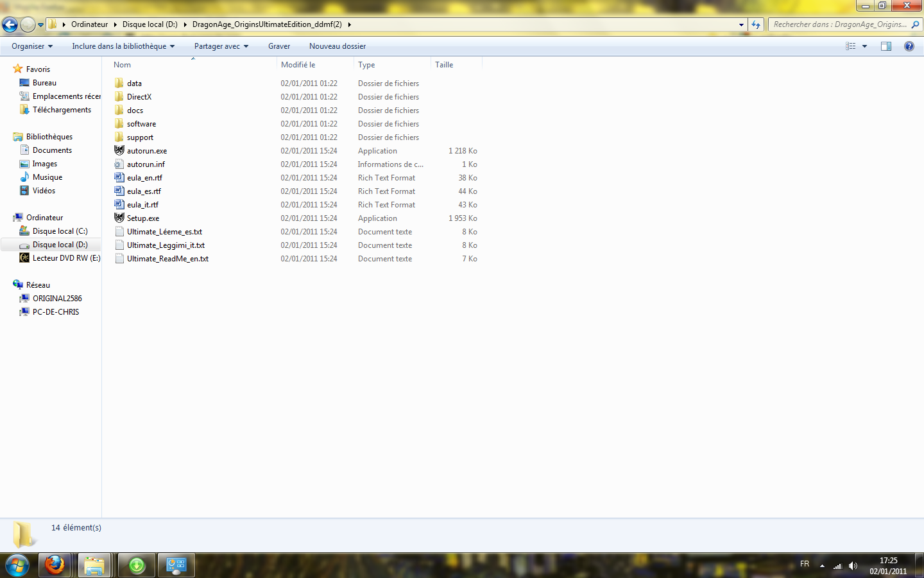Viewport: 924px width, 578px height.
Task: Select the Ultimate_ReadMe_en.txt file
Action: click(x=167, y=259)
